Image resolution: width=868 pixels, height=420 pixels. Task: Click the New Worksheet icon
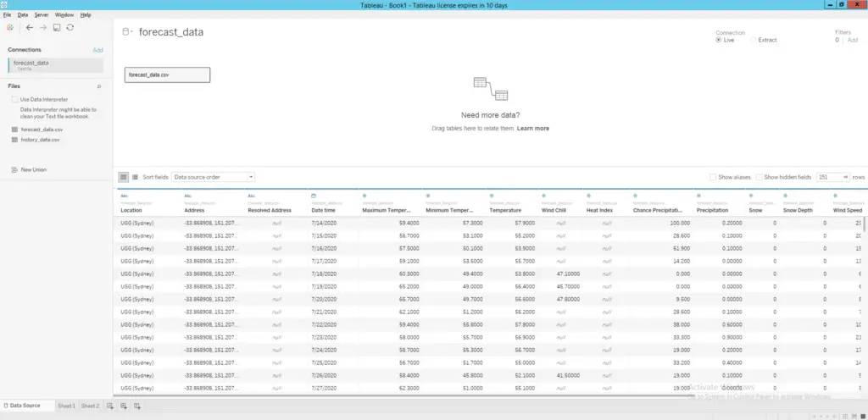coord(110,406)
